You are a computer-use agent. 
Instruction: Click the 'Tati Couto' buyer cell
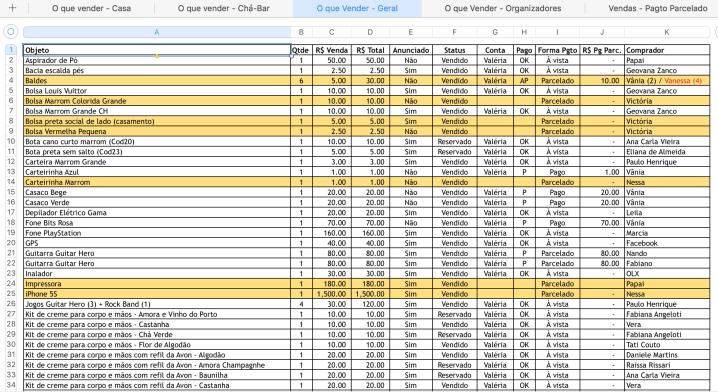(x=667, y=344)
